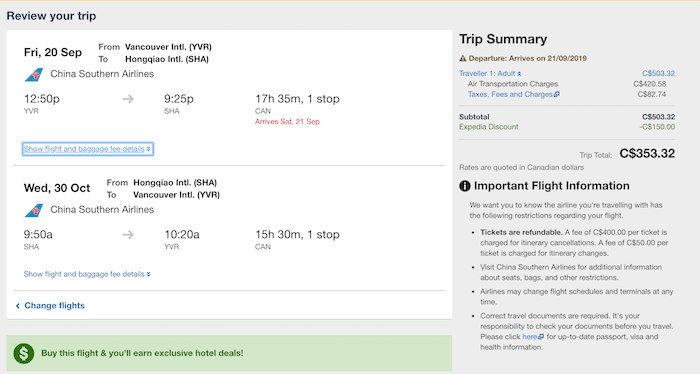This screenshot has width=700, height=374.
Task: Click the China Southern logo for Vancouver departure
Action: point(34,75)
